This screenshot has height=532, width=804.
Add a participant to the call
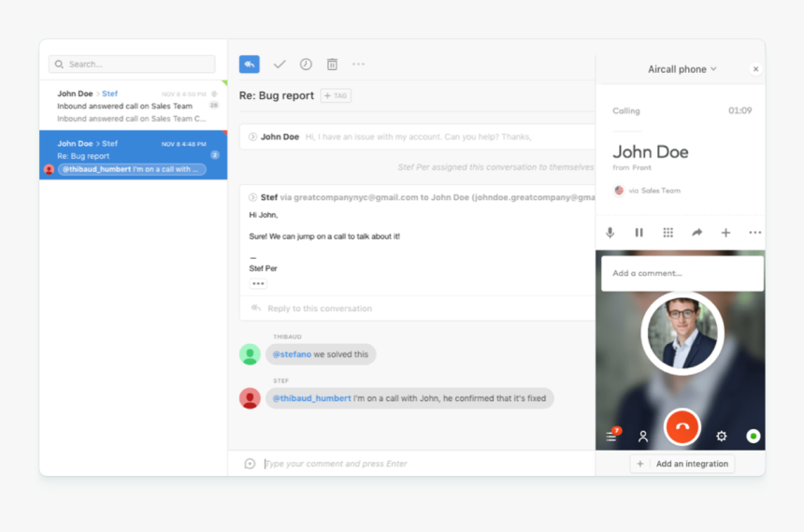[725, 233]
